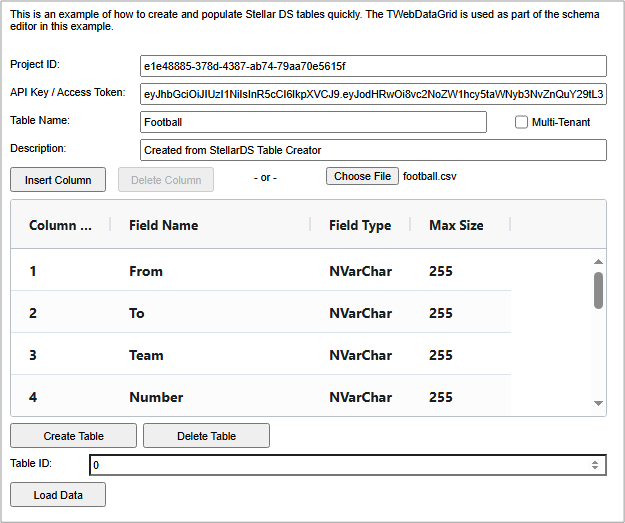This screenshot has width=625, height=523.
Task: Sort by the Field Name column header
Action: 164,225
